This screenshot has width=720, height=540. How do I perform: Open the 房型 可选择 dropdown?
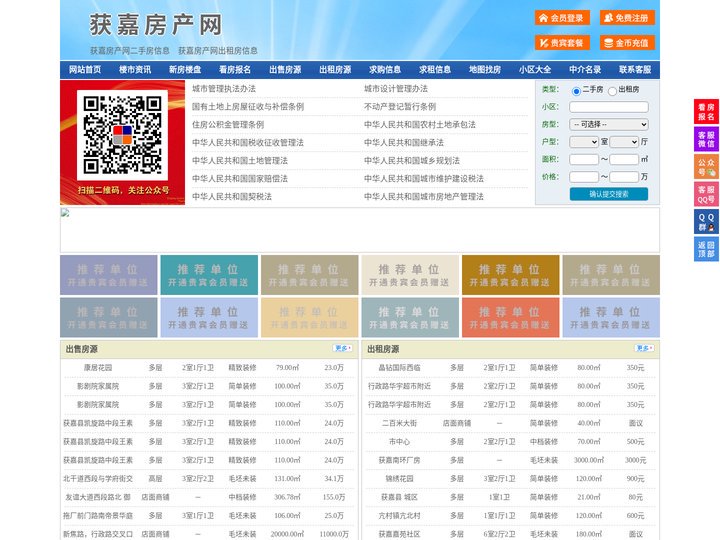coord(609,124)
